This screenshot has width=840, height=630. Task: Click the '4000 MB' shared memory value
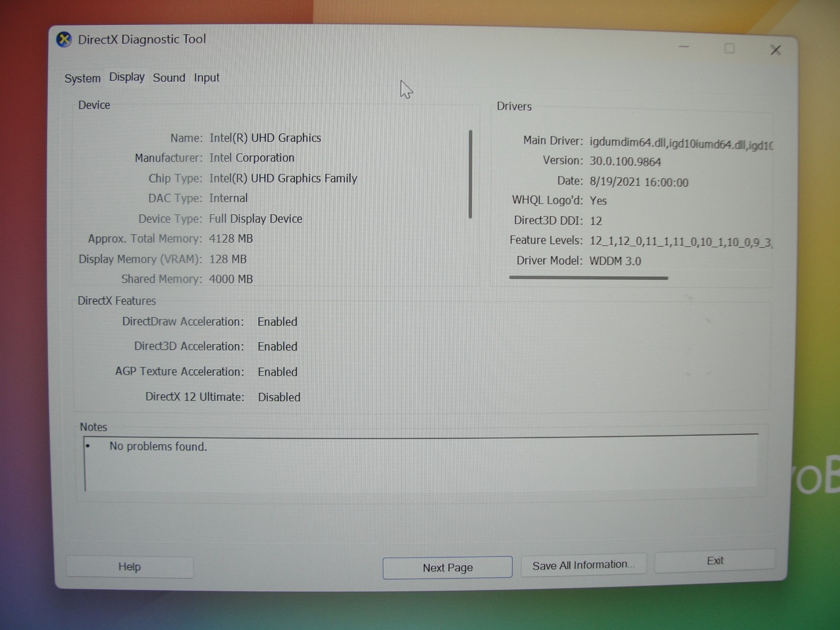pos(231,279)
